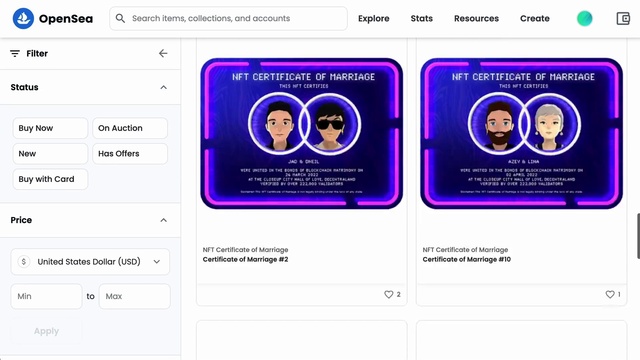Toggle the Buy with Card filter
Image resolution: width=640 pixels, height=360 pixels.
pos(50,179)
